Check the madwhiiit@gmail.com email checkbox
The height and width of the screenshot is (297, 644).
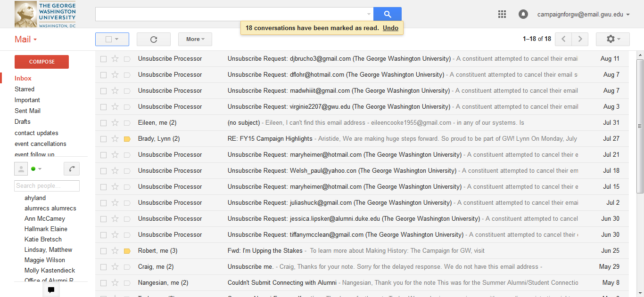click(x=103, y=91)
